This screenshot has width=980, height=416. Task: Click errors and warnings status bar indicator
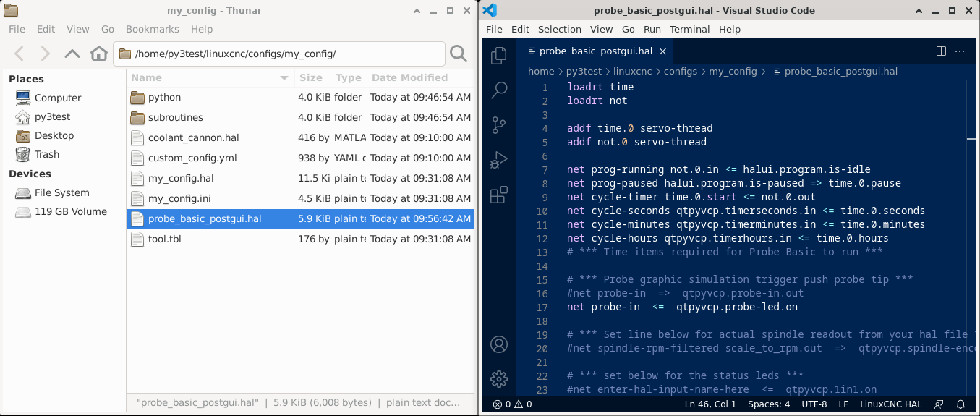(512, 404)
